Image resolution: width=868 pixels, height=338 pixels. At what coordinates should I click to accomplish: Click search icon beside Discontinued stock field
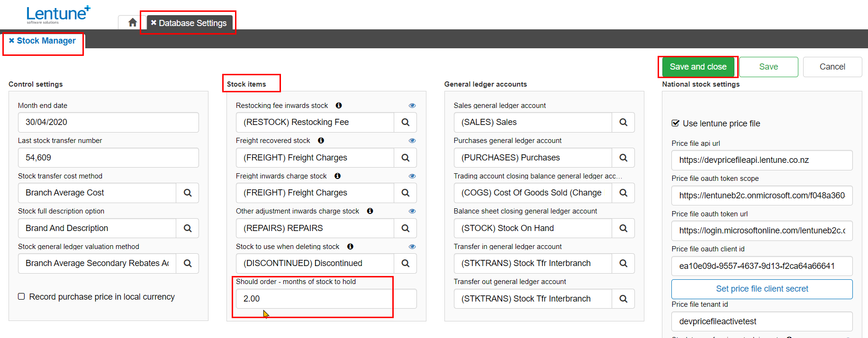[405, 264]
